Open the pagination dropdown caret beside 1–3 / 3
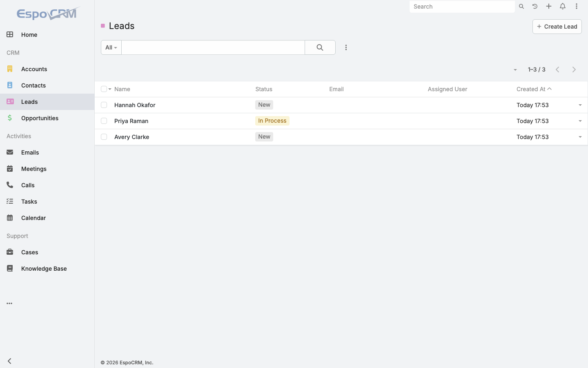The height and width of the screenshot is (368, 588). [515, 70]
